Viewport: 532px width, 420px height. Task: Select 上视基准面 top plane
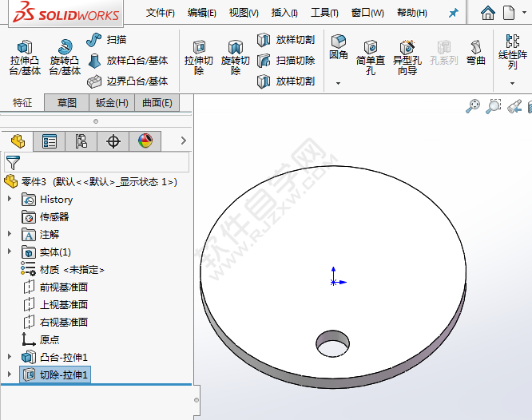55,305
